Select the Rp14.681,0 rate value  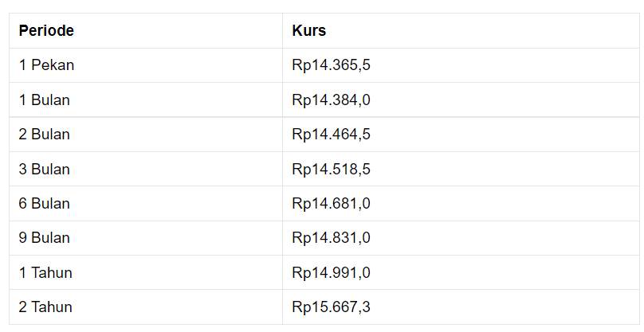click(331, 204)
